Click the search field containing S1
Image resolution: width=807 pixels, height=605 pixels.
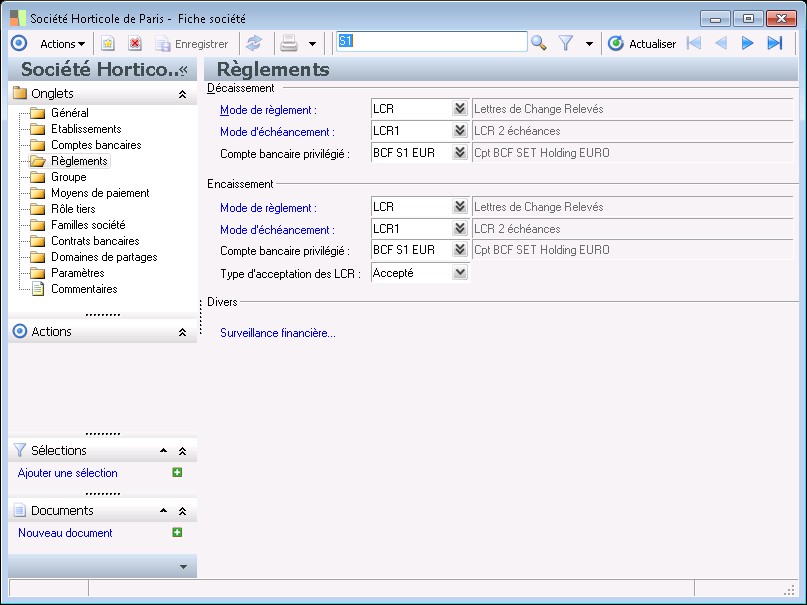click(x=431, y=42)
